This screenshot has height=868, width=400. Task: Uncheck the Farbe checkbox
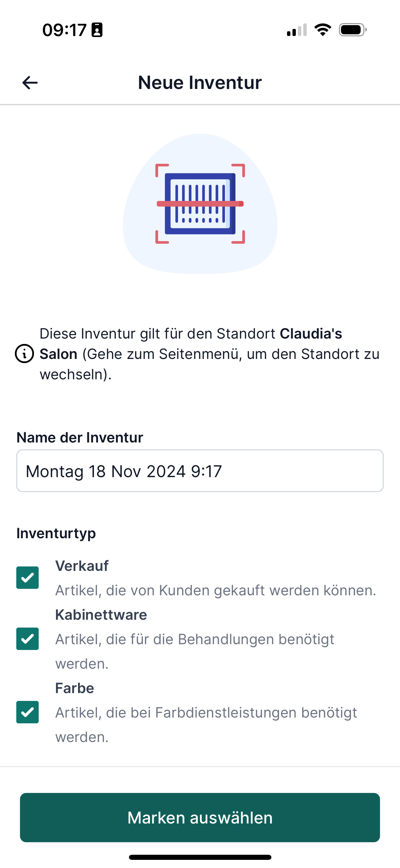(x=27, y=712)
